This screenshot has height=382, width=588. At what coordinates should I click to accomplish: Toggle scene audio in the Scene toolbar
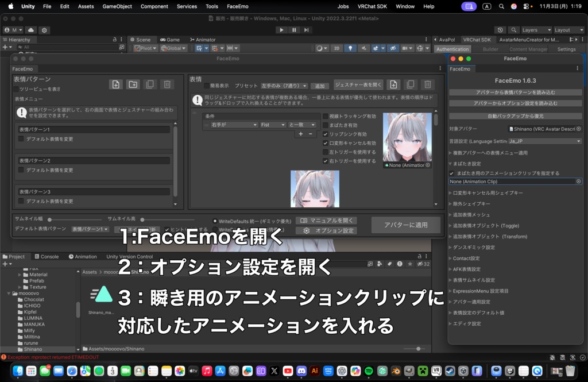pyautogui.click(x=363, y=48)
